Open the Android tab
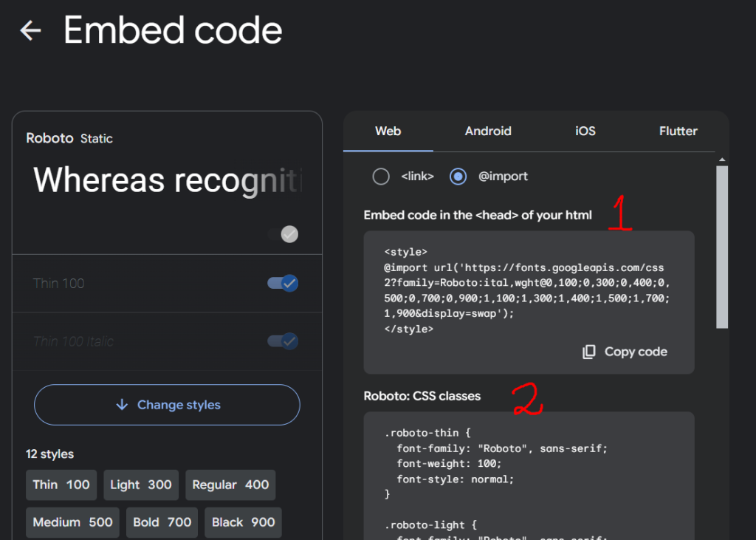756x540 pixels. (x=488, y=131)
